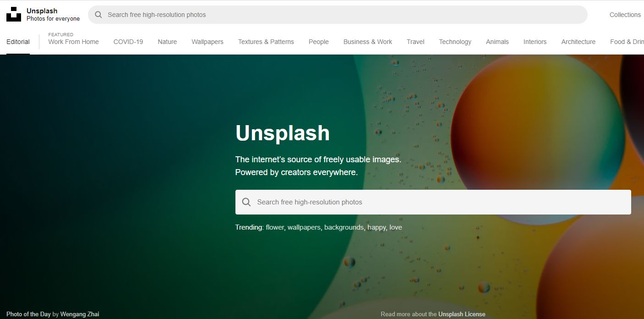Open the Technology category

[x=455, y=42]
